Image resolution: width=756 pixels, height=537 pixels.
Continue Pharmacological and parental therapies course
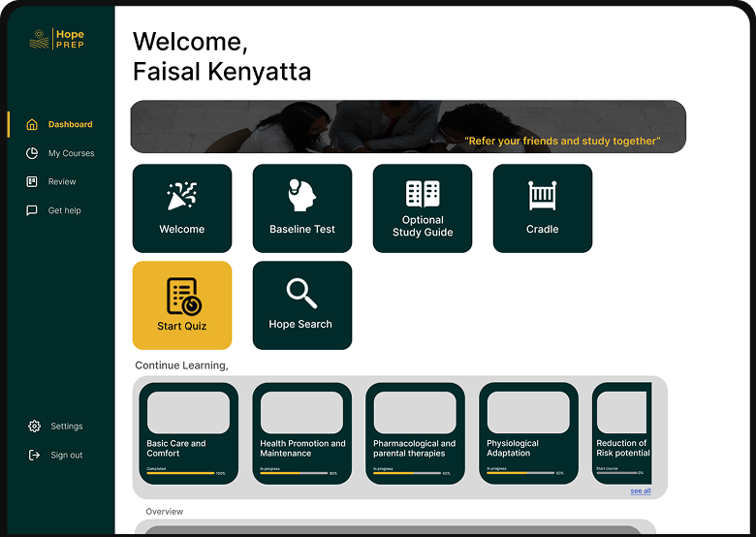click(x=415, y=433)
